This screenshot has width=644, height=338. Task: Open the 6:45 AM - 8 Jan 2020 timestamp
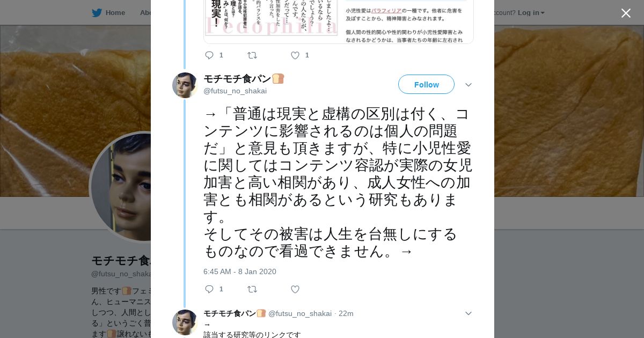pos(240,271)
